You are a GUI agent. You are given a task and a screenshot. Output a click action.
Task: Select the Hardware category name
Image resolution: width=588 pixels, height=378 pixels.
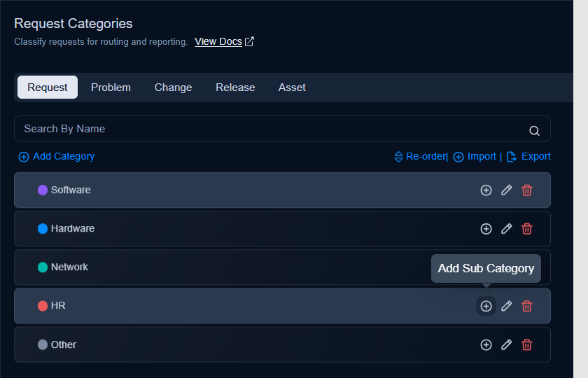pos(73,229)
